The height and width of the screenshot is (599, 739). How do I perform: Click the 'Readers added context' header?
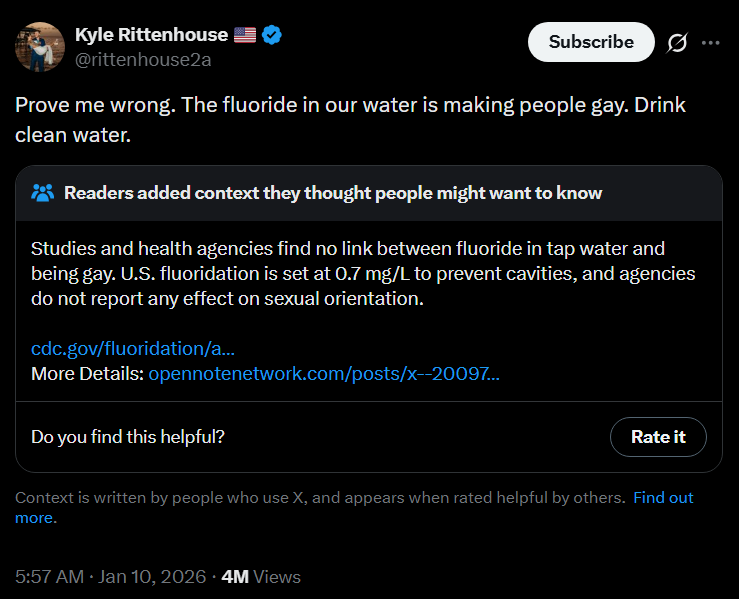[333, 193]
